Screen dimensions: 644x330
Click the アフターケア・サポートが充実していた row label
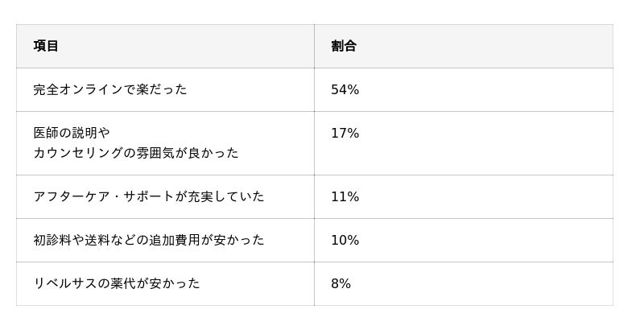[149, 197]
